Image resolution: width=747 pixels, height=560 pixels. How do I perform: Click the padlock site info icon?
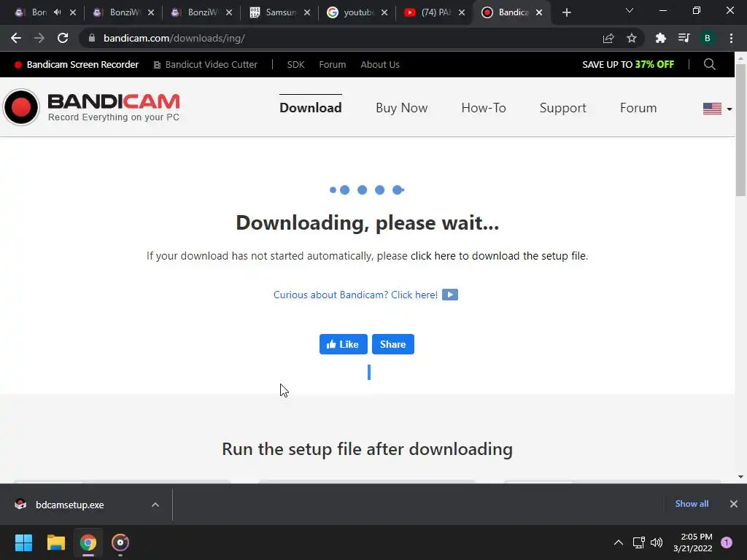92,38
